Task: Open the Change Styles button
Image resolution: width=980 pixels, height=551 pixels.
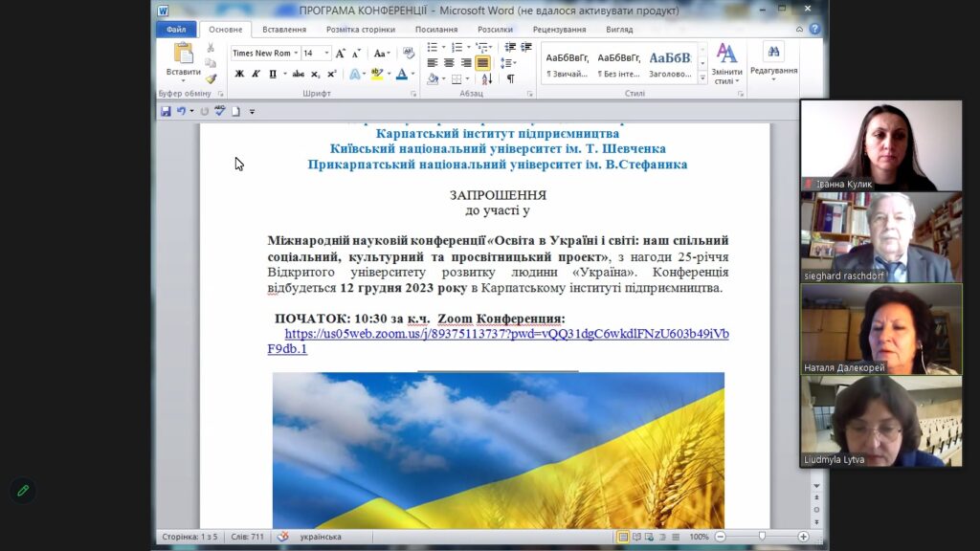Action: click(x=726, y=62)
